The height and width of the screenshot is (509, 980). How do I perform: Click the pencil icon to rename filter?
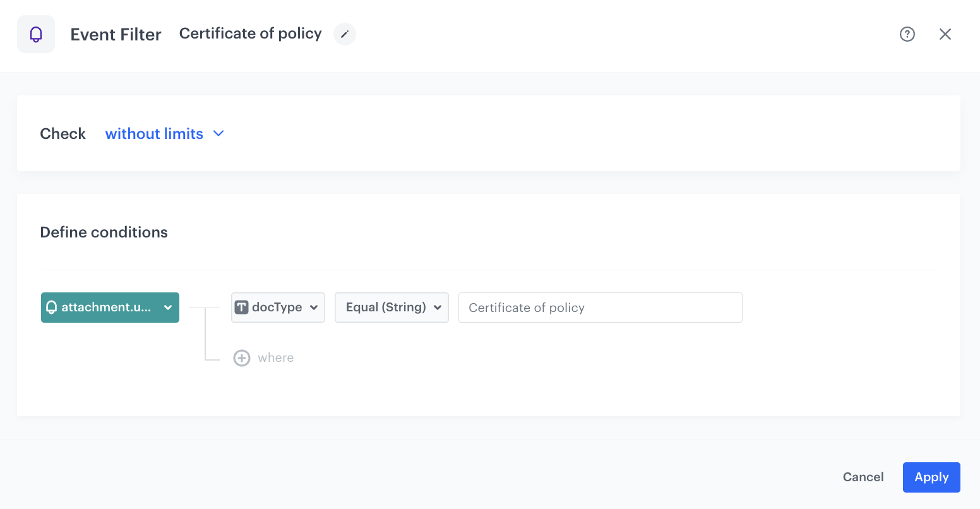[344, 34]
